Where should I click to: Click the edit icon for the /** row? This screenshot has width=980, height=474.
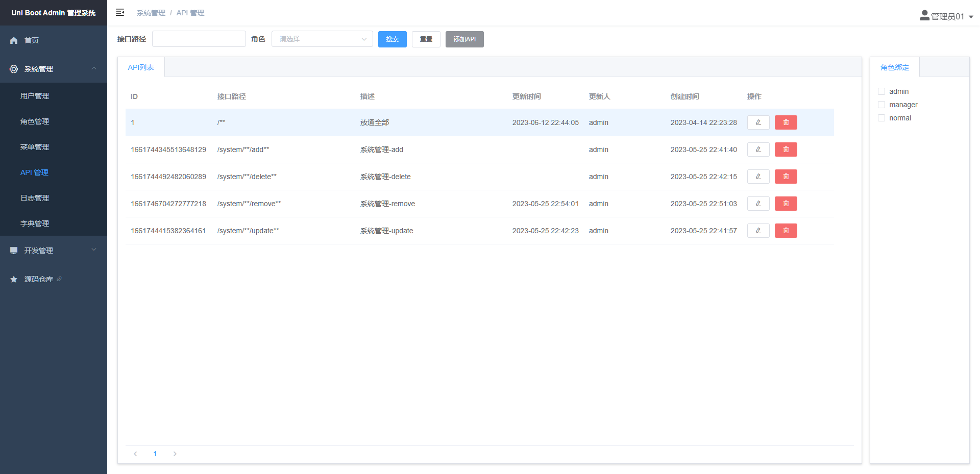click(x=758, y=122)
